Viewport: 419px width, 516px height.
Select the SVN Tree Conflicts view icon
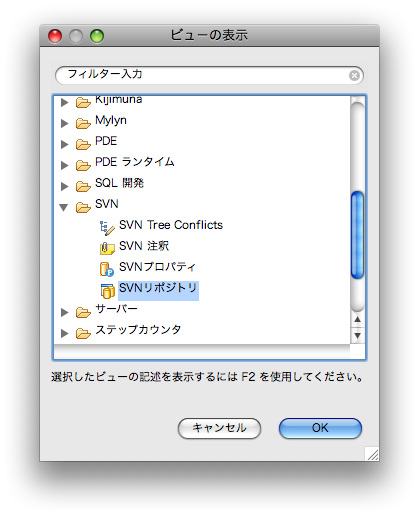tap(107, 228)
